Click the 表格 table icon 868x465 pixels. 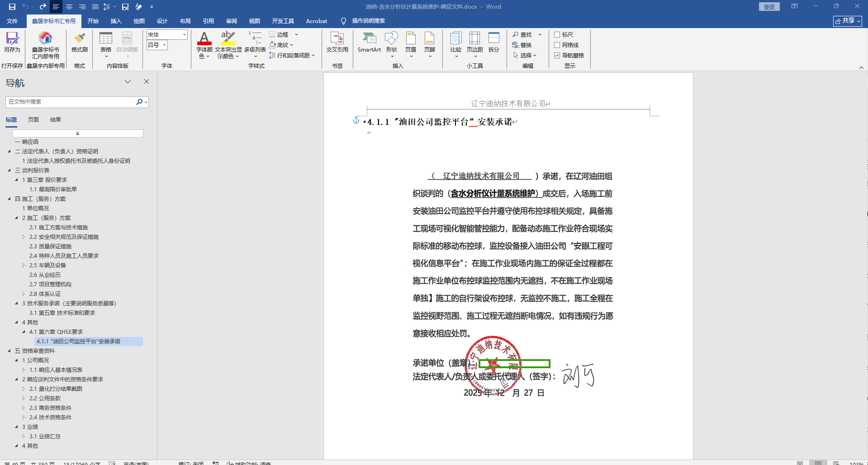point(106,44)
